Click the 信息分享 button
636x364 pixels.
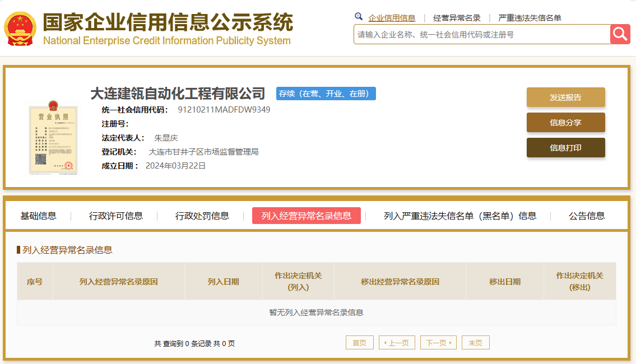(x=566, y=123)
